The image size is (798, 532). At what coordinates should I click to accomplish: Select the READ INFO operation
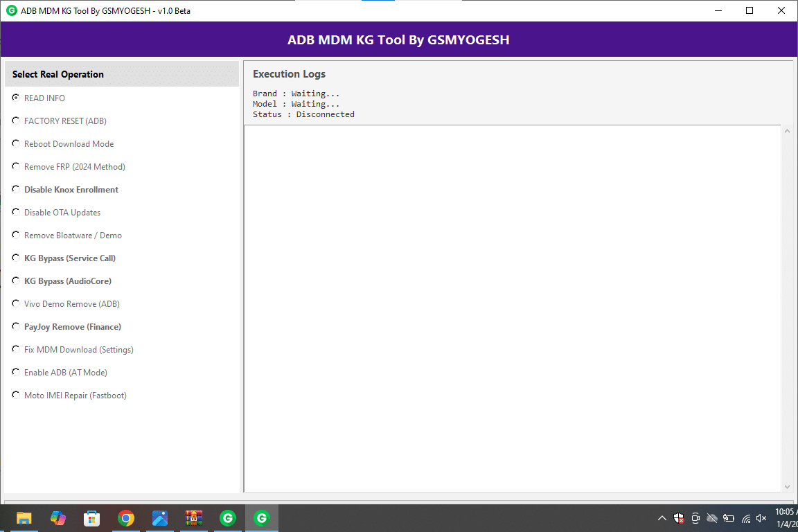coord(15,98)
